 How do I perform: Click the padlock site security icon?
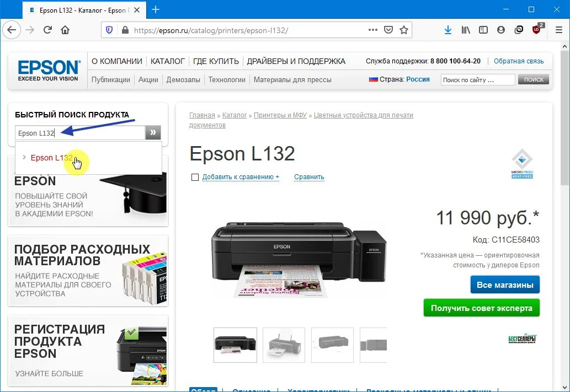(x=125, y=30)
